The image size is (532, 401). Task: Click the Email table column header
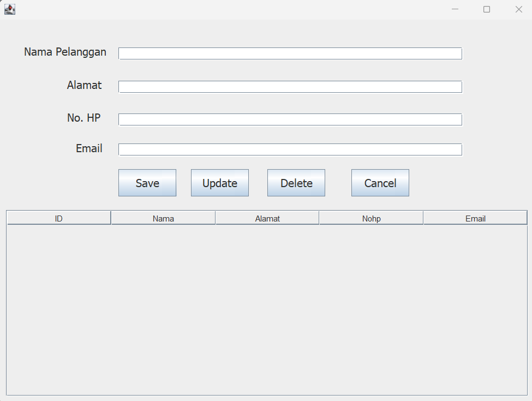(475, 218)
